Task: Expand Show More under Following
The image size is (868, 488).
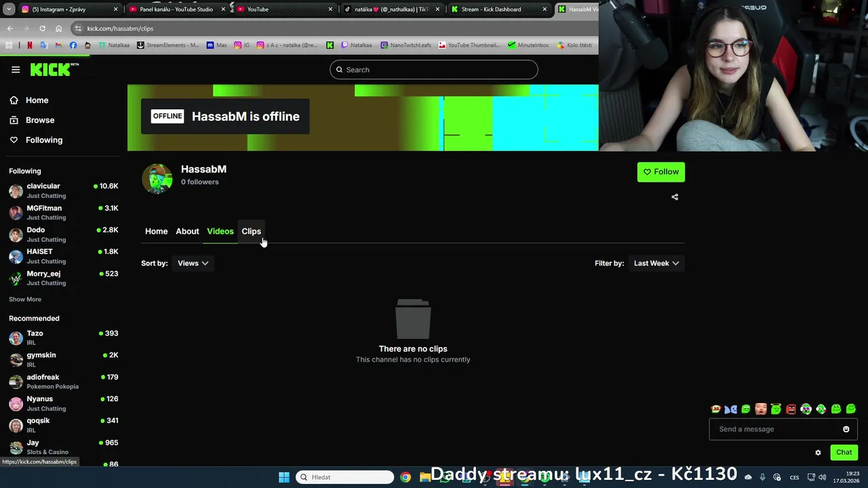Action: click(x=25, y=299)
